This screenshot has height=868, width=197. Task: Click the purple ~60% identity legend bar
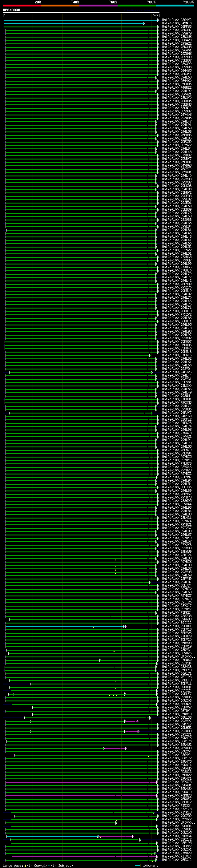coord(99,6)
